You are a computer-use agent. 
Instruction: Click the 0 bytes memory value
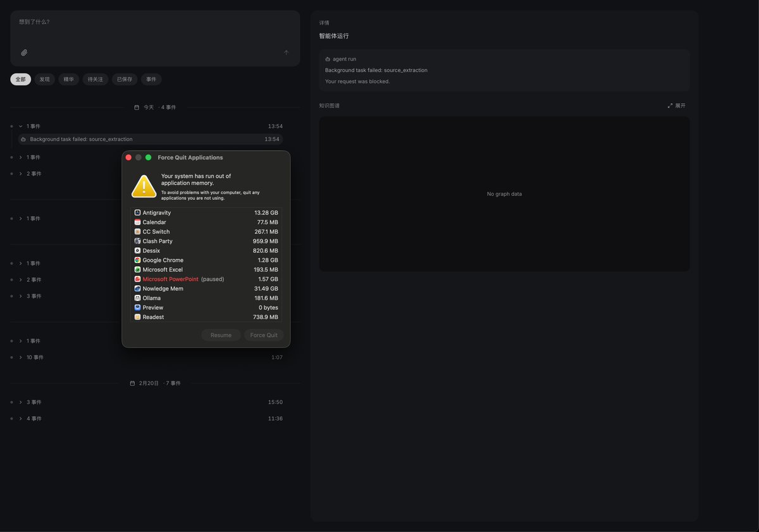click(x=268, y=307)
